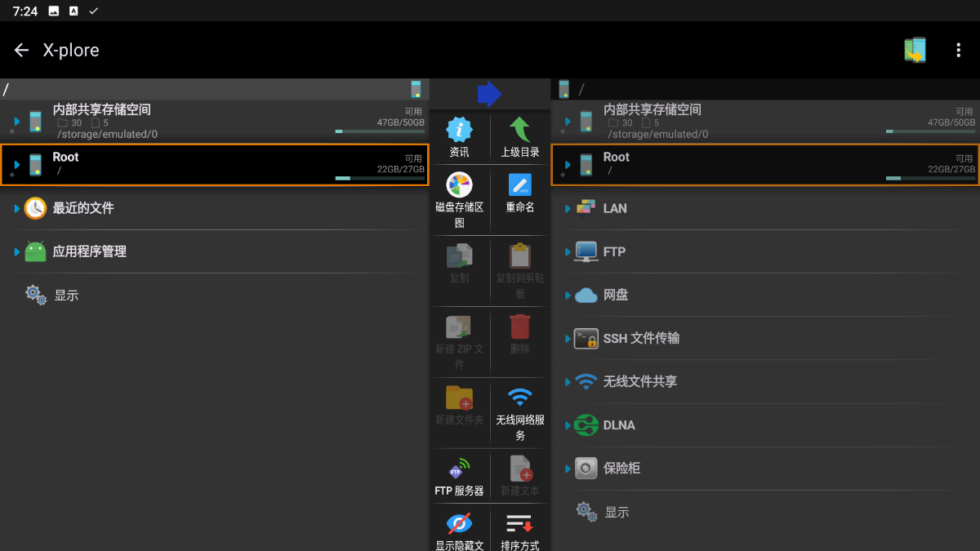The image size is (980, 551).
Task: Expand the 网盘 cloud storage entry
Action: click(615, 295)
